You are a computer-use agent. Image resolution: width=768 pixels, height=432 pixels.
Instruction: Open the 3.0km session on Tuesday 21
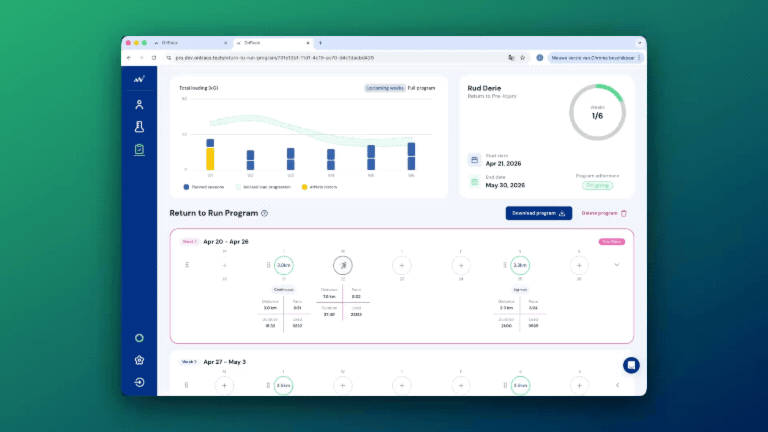click(x=284, y=265)
